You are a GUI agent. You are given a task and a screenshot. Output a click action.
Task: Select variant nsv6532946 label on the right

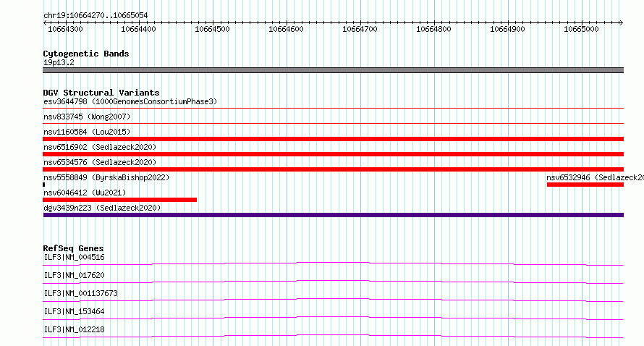[x=595, y=177]
